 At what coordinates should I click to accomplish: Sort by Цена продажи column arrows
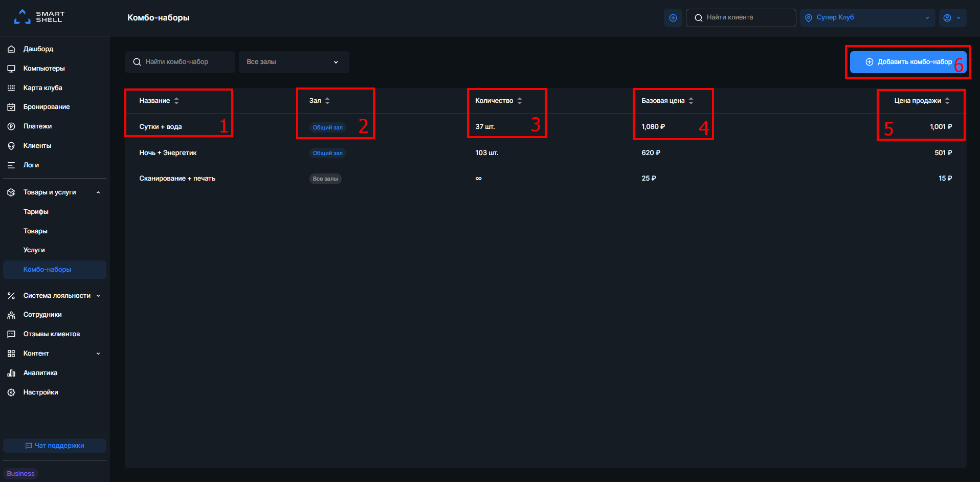pyautogui.click(x=947, y=101)
